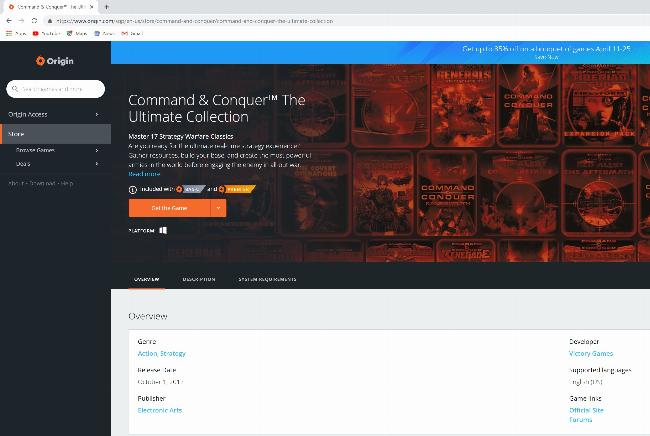Click the Generals cover art thumbnail
This screenshot has width=650, height=436.
463,106
